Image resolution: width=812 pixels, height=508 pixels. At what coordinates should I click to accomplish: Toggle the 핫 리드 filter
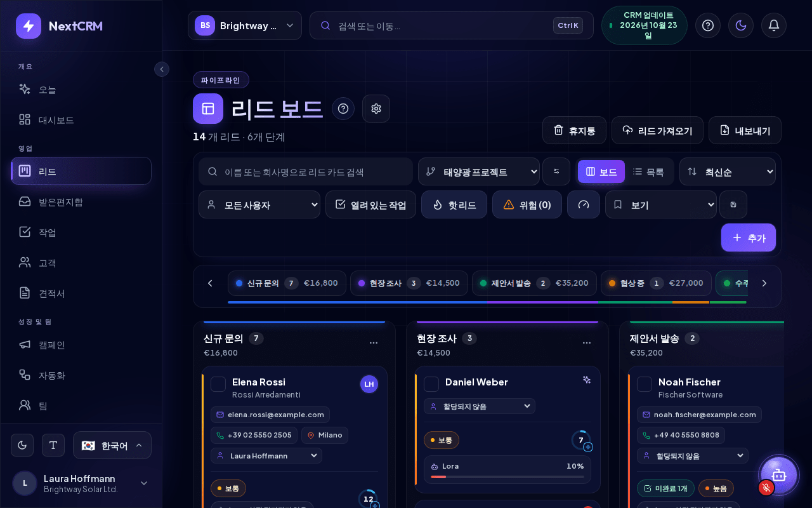pyautogui.click(x=454, y=204)
